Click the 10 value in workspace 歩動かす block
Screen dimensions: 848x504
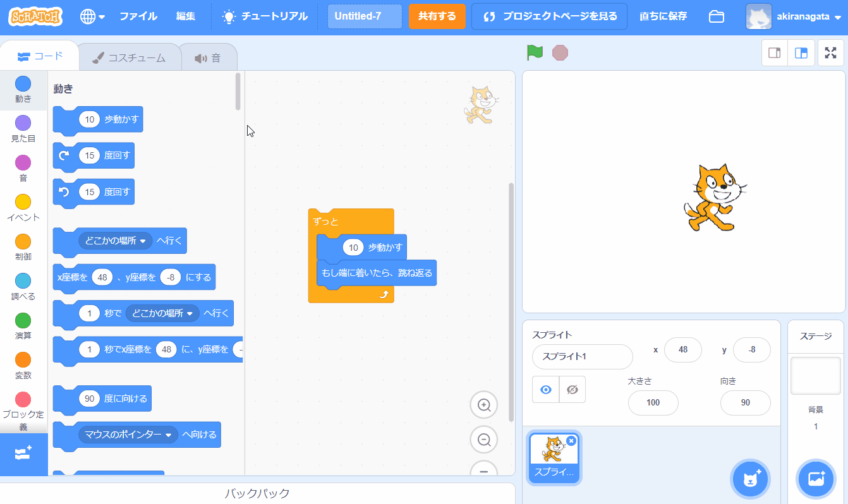tap(353, 248)
